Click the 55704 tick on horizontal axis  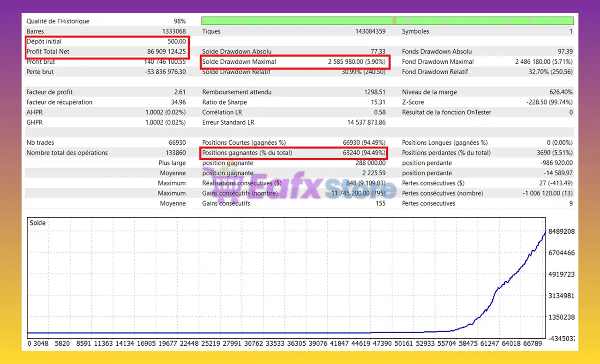point(446,343)
